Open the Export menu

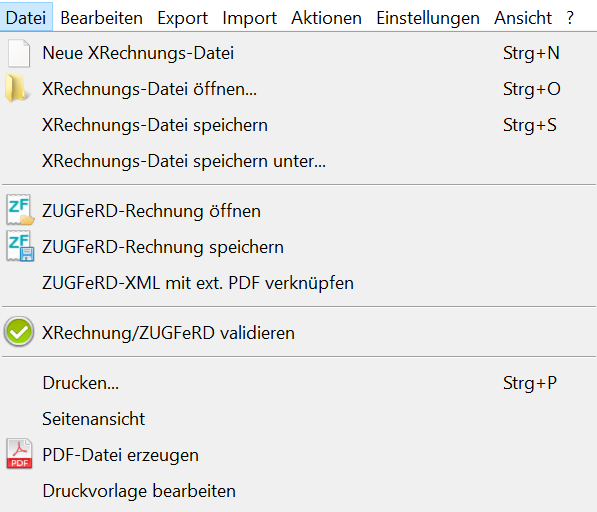tap(182, 18)
